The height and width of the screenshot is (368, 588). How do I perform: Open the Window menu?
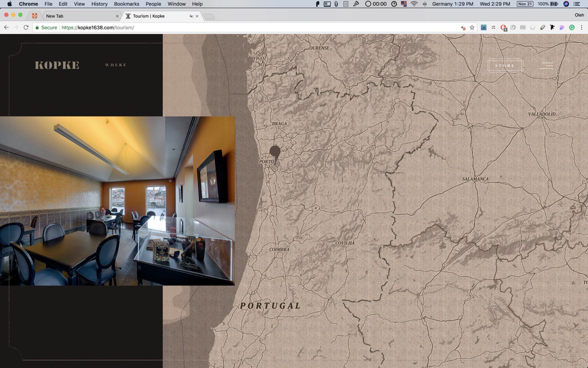pyautogui.click(x=177, y=4)
